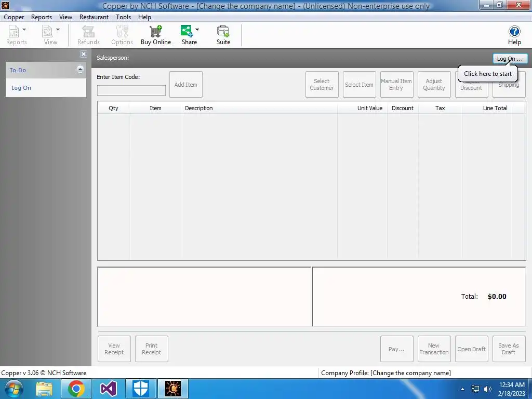Click the Tax column header

[x=440, y=108]
